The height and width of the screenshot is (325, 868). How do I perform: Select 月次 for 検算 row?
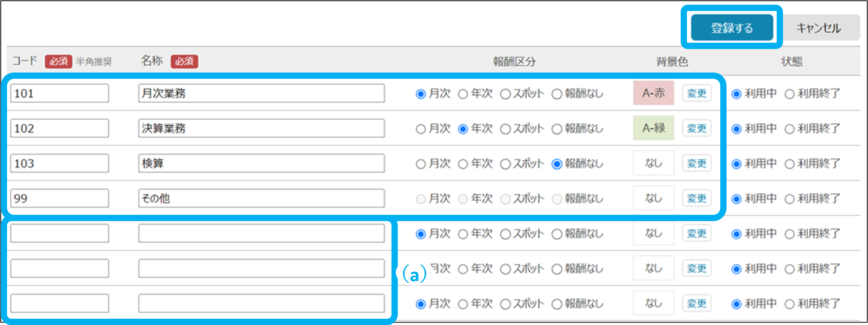[421, 164]
